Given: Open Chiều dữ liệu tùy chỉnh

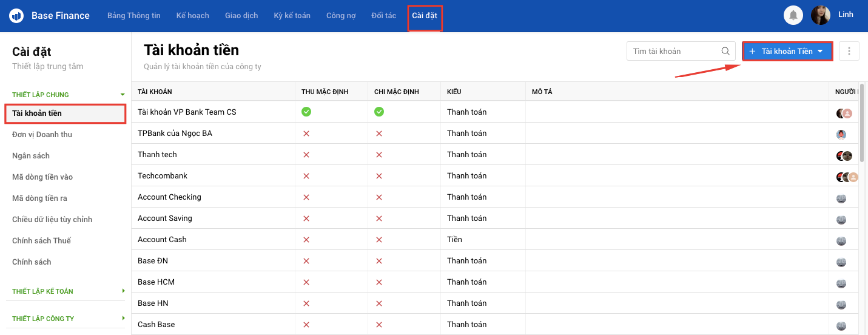Looking at the screenshot, I should click(x=52, y=220).
